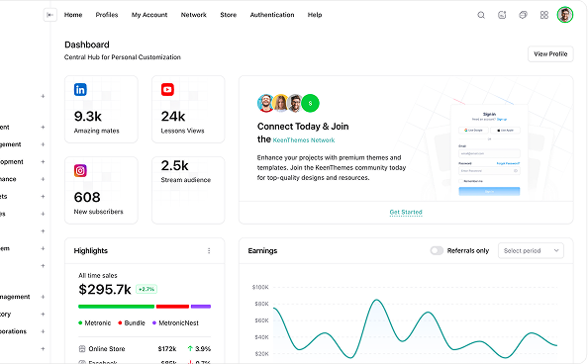588x364 pixels.
Task: Expand sidebar item cut off as 'opment'
Action: click(x=43, y=162)
